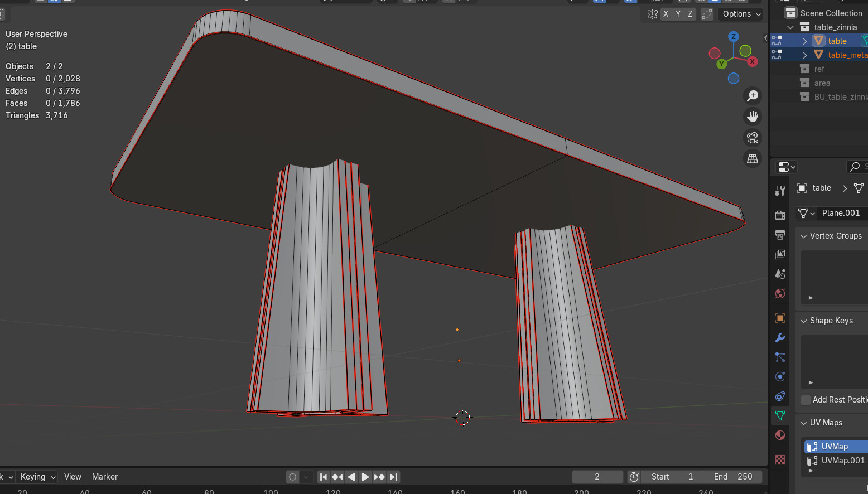Expand the table object in outliner
The height and width of the screenshot is (494, 868).
tap(805, 41)
